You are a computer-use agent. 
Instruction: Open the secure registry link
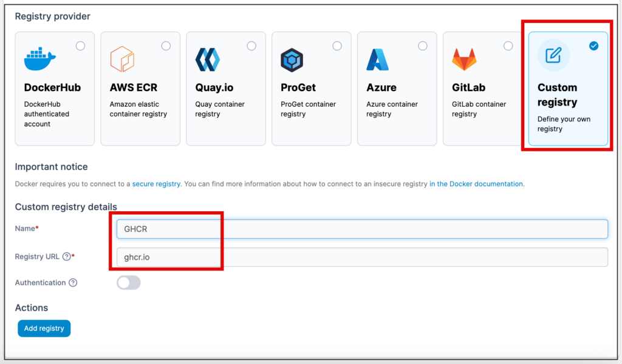(x=156, y=184)
